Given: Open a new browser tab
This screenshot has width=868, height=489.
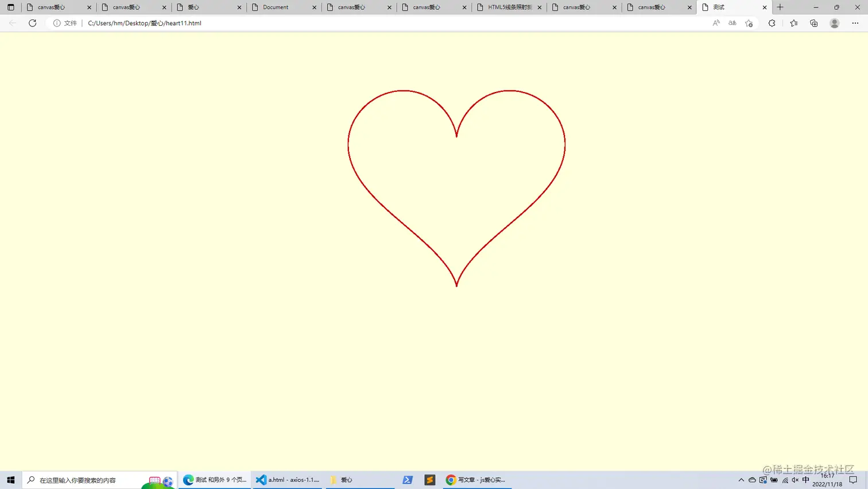Looking at the screenshot, I should [780, 7].
